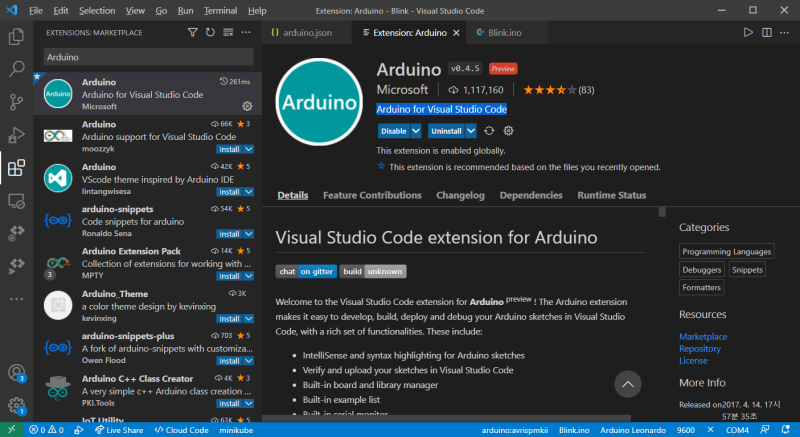
Task: Open notifications bell in status bar
Action: (786, 430)
